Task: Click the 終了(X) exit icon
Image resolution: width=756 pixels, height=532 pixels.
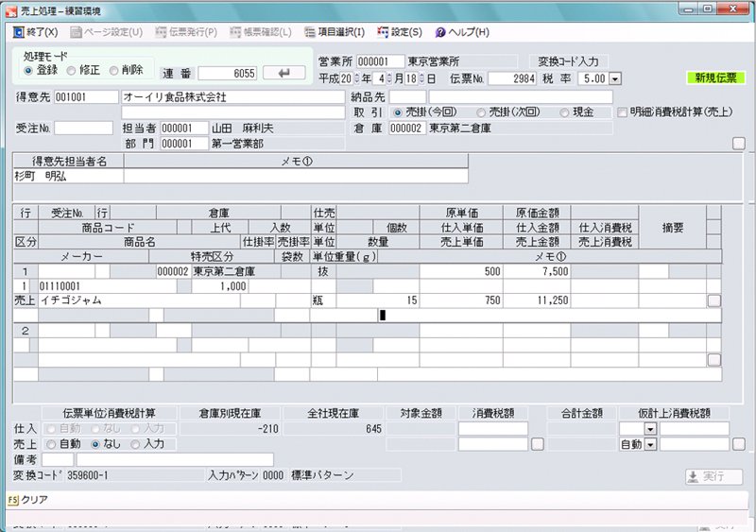Action: point(18,32)
